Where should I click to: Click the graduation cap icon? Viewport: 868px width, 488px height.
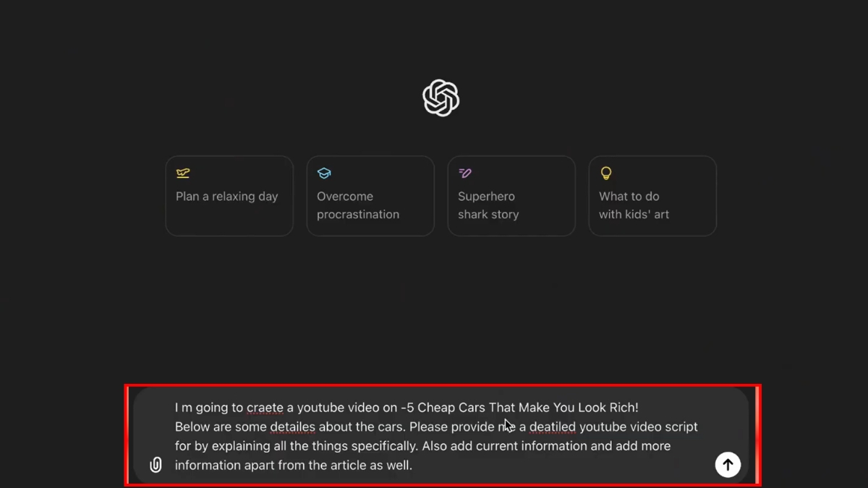(x=324, y=174)
